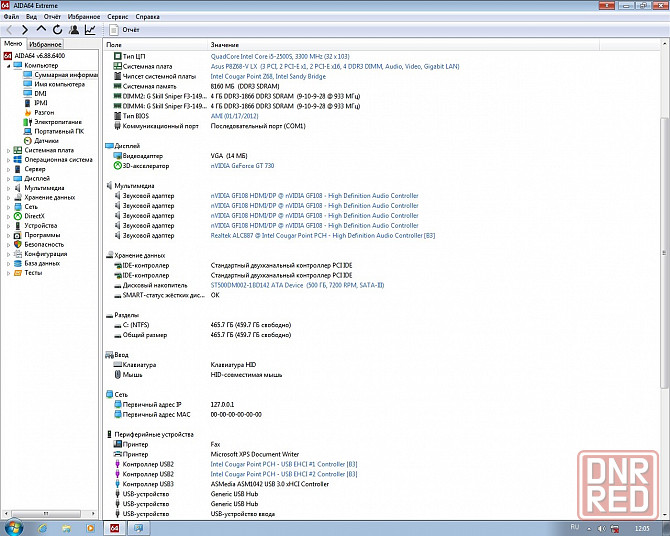This screenshot has height=536, width=670.
Task: Click the Устройства tree icon
Action: [x=18, y=226]
